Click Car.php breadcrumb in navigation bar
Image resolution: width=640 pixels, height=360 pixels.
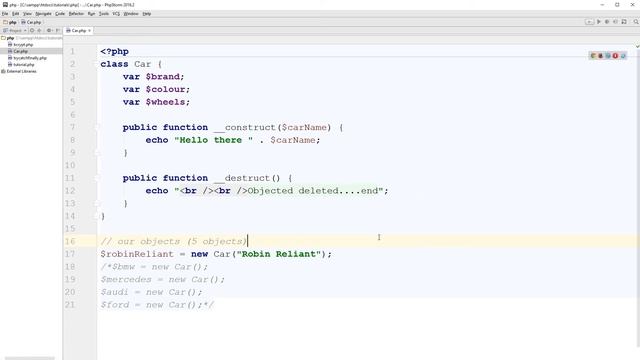tap(31, 22)
